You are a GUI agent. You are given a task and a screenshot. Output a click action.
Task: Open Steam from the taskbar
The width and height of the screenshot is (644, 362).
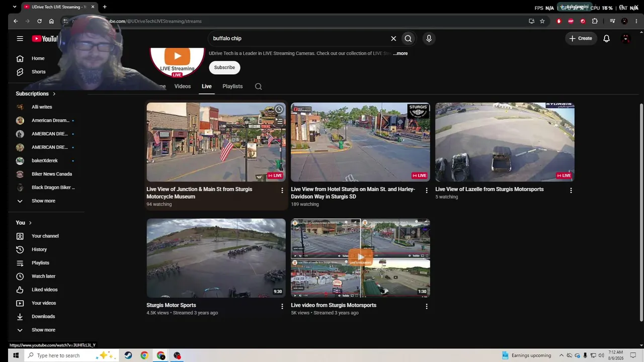[128, 355]
